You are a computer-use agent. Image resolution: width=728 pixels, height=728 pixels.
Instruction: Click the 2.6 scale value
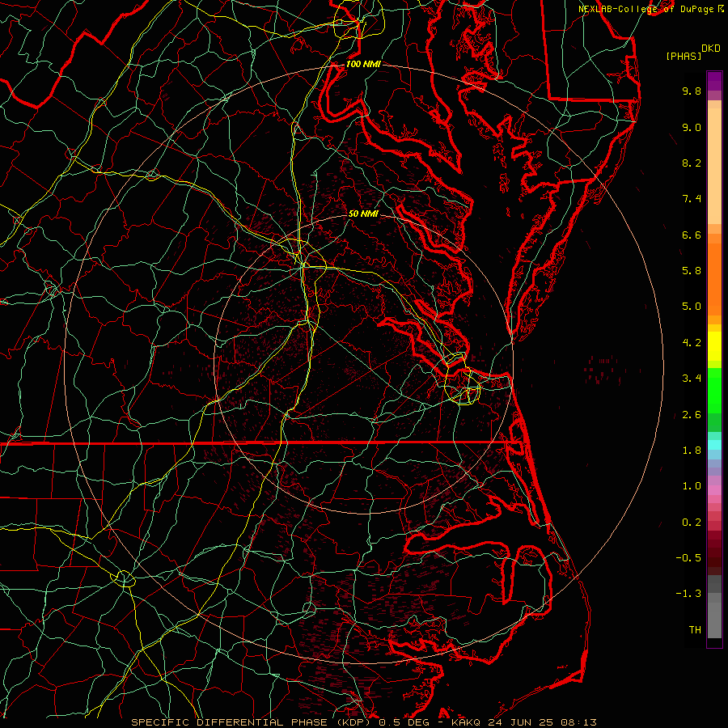tap(692, 415)
